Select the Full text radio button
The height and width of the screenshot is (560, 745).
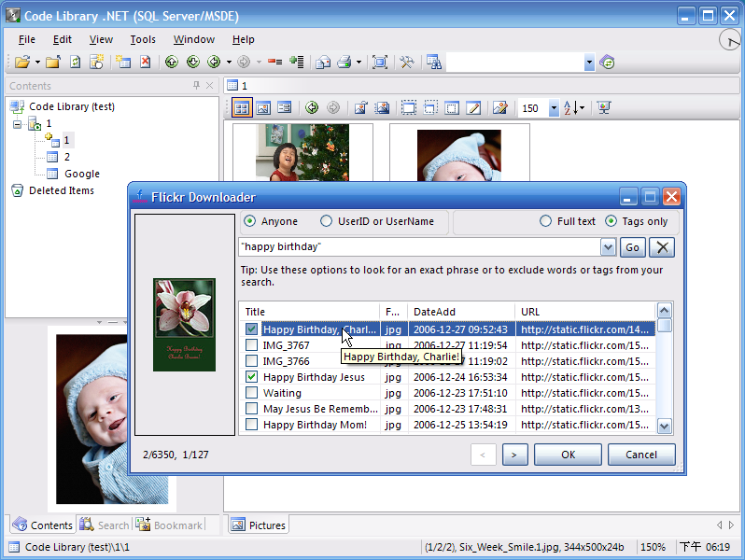coord(545,221)
